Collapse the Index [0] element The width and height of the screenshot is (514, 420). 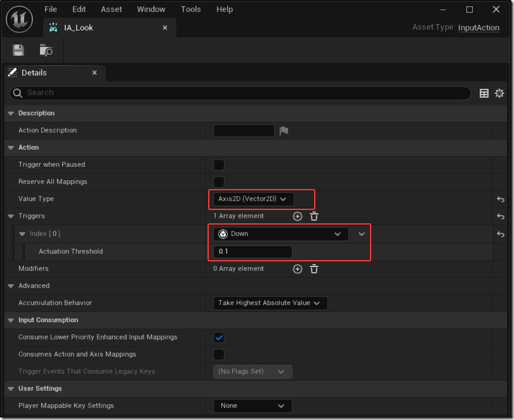[22, 234]
